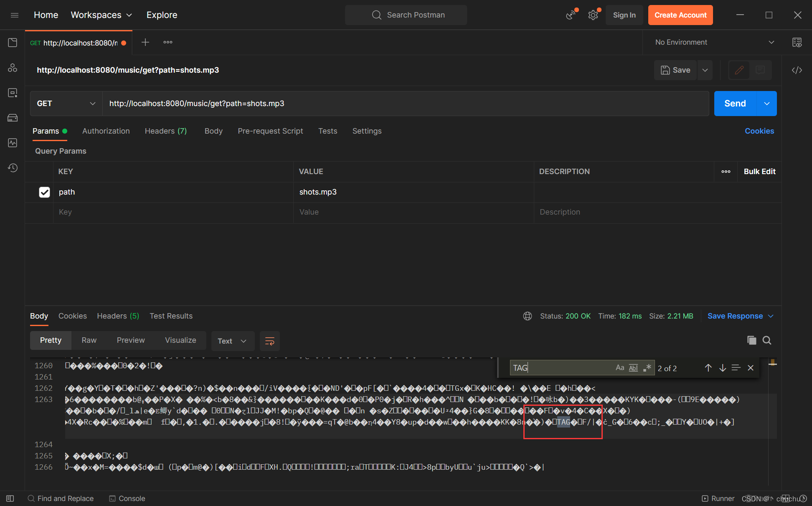
Task: Open the Mock Servers sidebar icon
Action: coord(13,118)
